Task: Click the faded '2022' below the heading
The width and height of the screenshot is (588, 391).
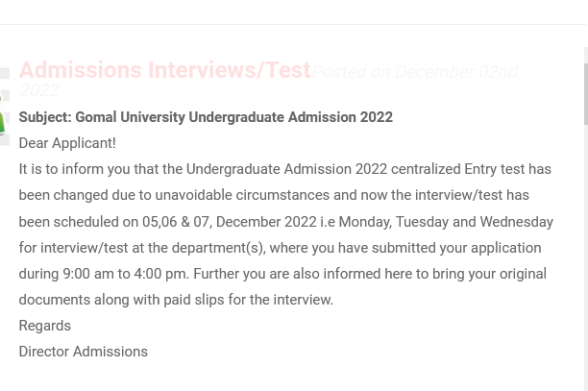Action: pos(39,90)
